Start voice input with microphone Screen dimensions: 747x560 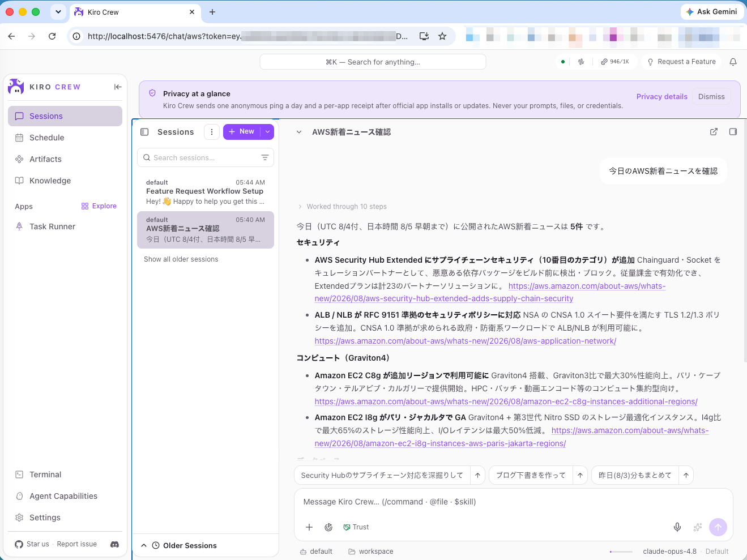pyautogui.click(x=677, y=527)
